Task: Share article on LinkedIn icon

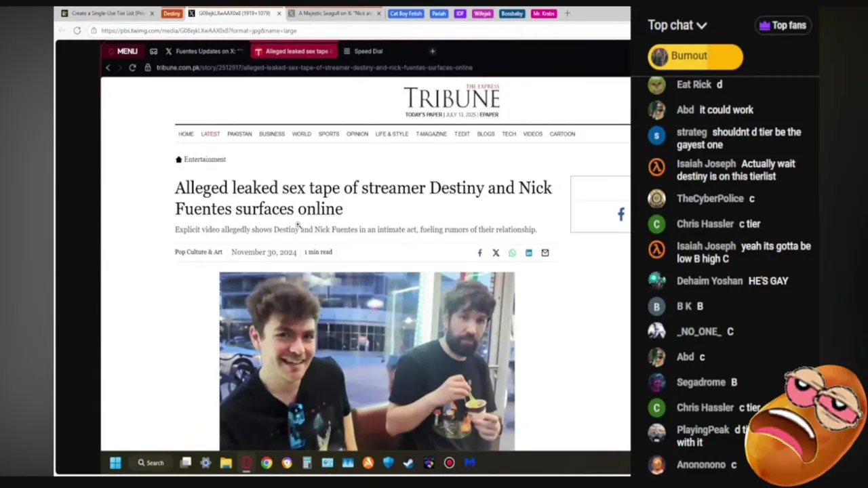Action: (528, 253)
